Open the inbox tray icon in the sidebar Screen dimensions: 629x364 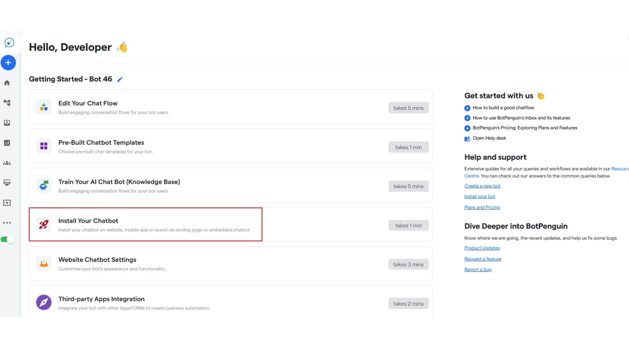7,123
